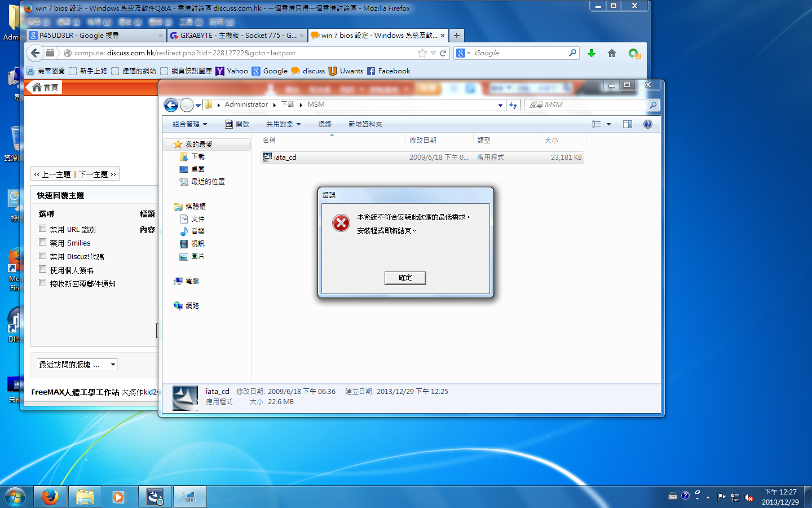Go to 下一主題 link
This screenshot has width=812, height=508.
coord(93,174)
